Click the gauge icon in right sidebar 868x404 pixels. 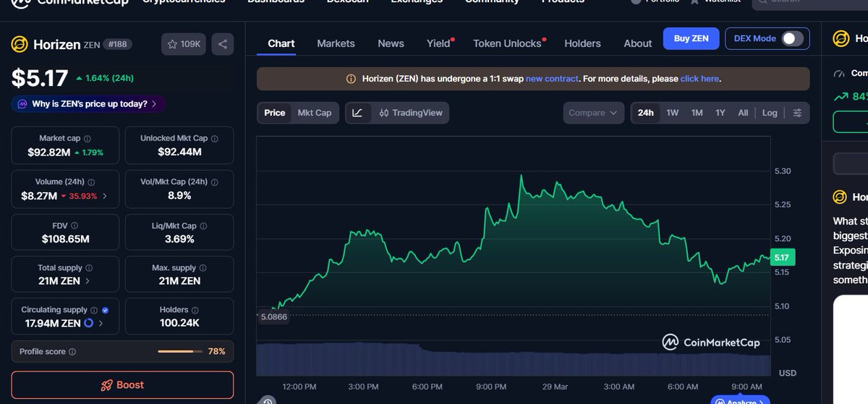tap(839, 73)
